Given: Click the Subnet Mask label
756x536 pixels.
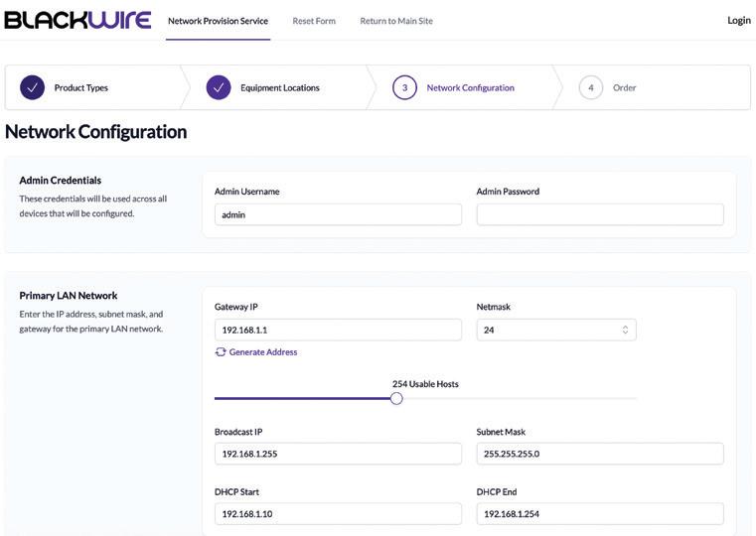Looking at the screenshot, I should coord(501,432).
